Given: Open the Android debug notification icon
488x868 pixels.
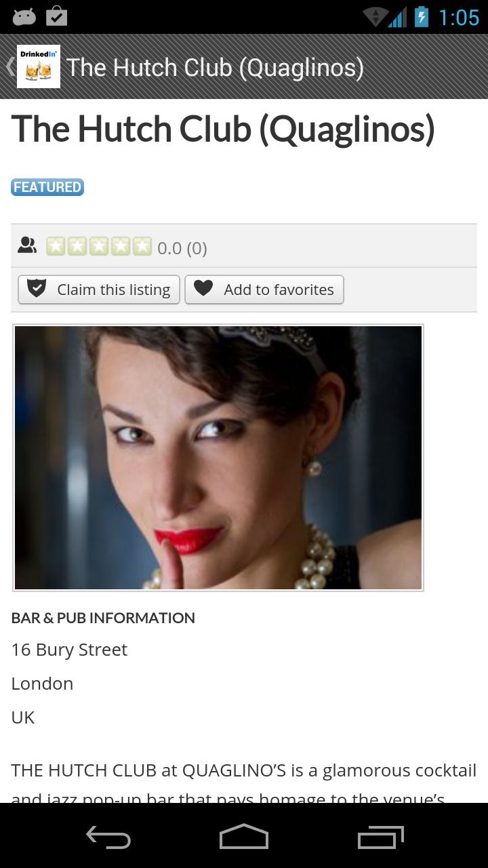Looking at the screenshot, I should pyautogui.click(x=24, y=17).
